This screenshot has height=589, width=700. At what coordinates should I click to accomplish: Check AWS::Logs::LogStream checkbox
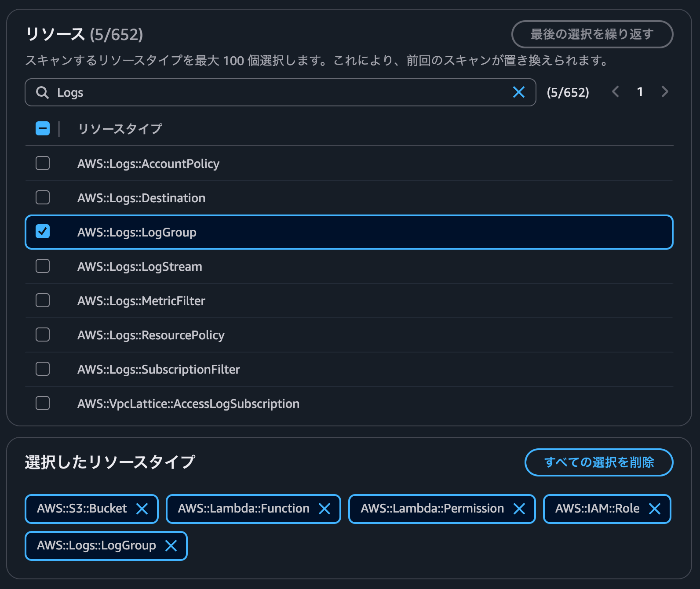[43, 266]
